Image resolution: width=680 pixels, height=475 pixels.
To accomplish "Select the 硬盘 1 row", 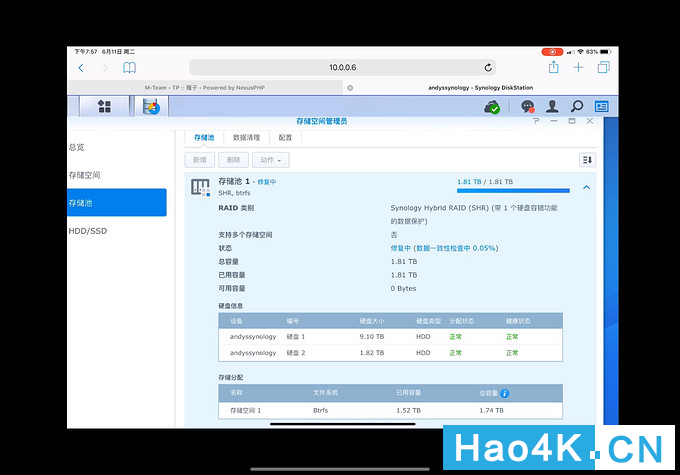I will [x=390, y=337].
